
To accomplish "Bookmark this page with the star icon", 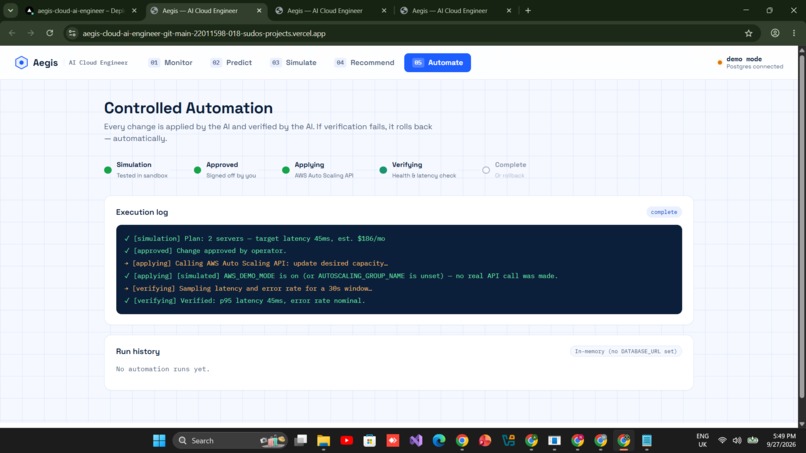I will (748, 33).
